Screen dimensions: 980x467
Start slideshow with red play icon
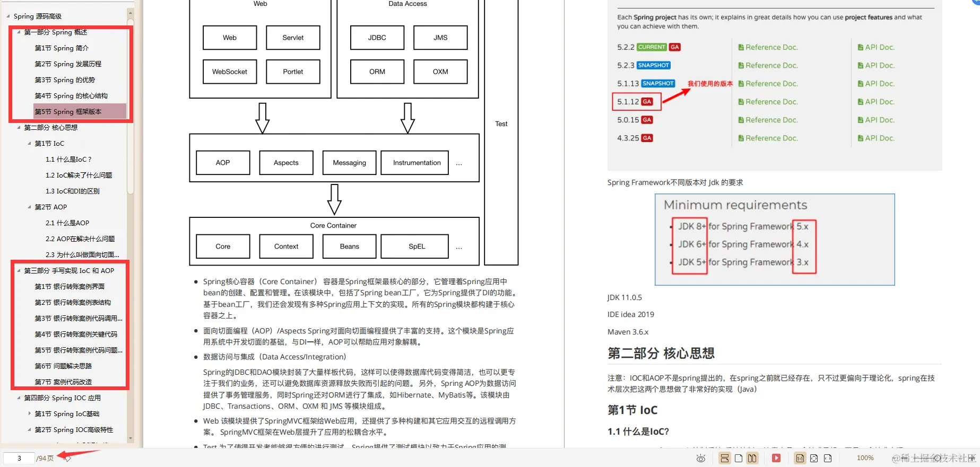coord(776,458)
